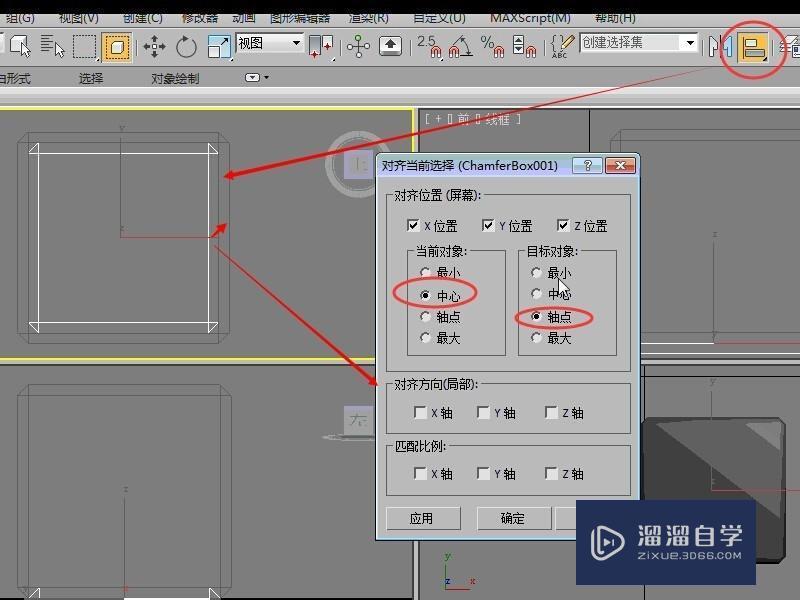Open the reference coordinate system dropdown

[269, 43]
